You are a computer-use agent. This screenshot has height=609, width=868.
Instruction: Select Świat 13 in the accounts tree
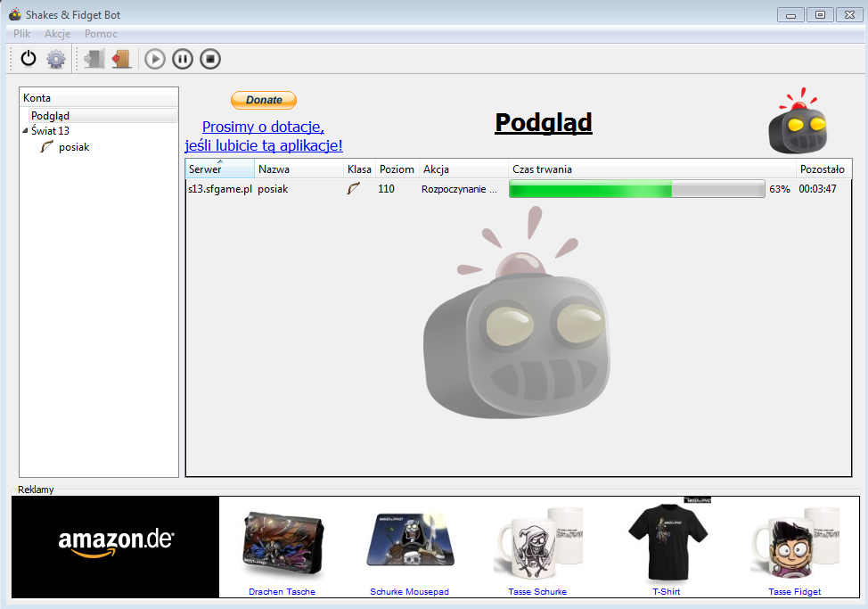(x=51, y=131)
